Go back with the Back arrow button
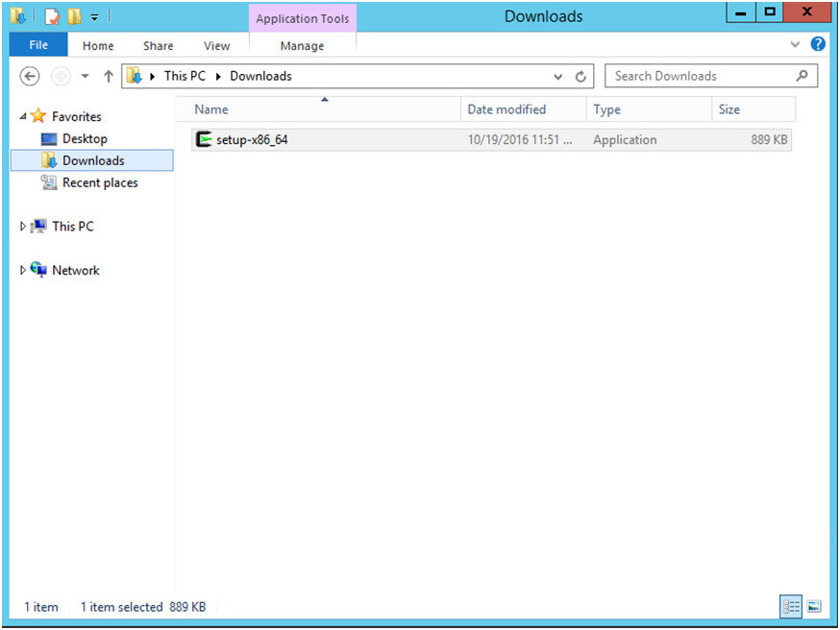This screenshot has height=630, width=840. coord(30,76)
